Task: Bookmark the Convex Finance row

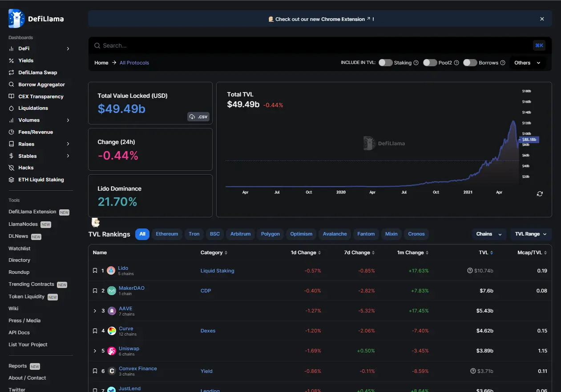Action: 95,371
